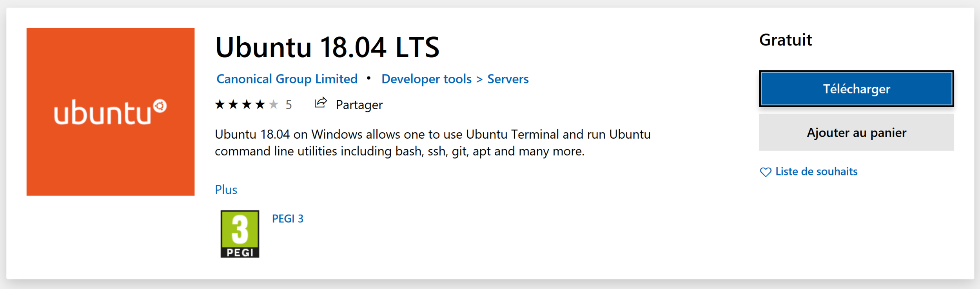The image size is (980, 289).
Task: Open the Developer tools category link
Action: (x=426, y=79)
